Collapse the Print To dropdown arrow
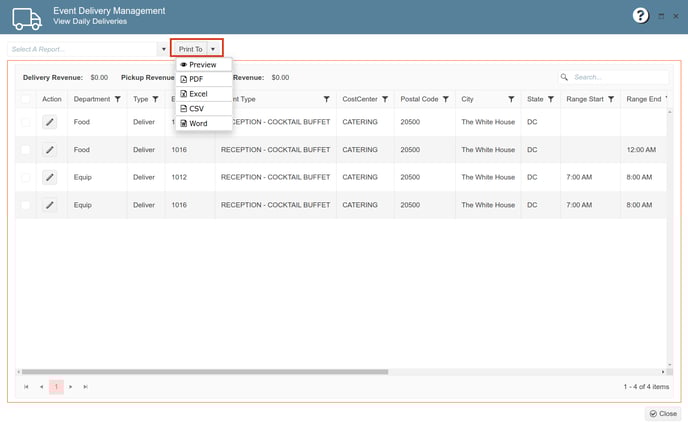 pyautogui.click(x=213, y=49)
